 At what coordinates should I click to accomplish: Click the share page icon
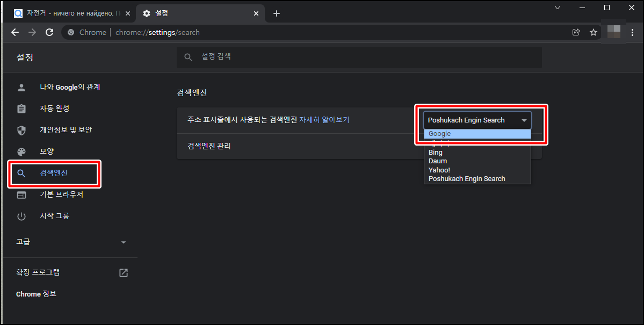tap(576, 32)
